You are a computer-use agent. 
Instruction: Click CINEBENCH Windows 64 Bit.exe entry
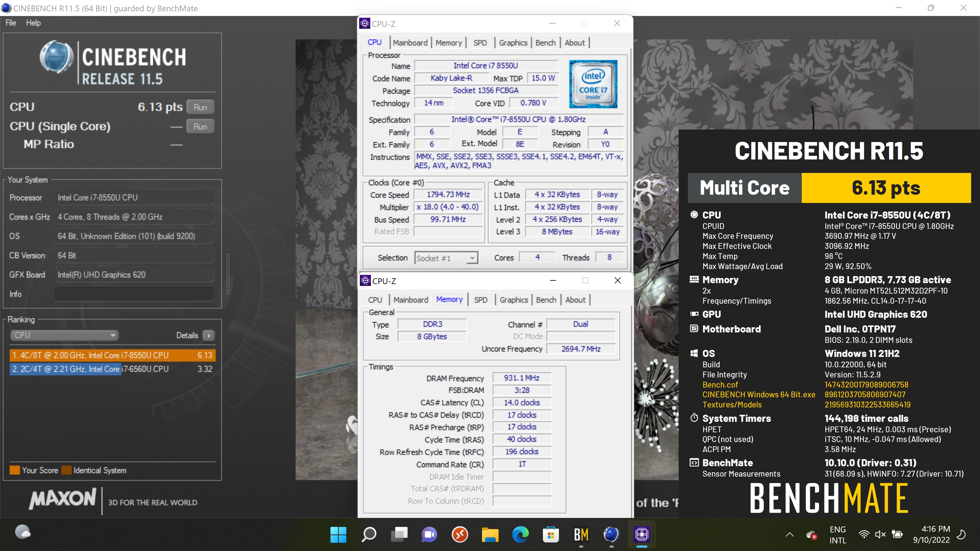tap(759, 395)
